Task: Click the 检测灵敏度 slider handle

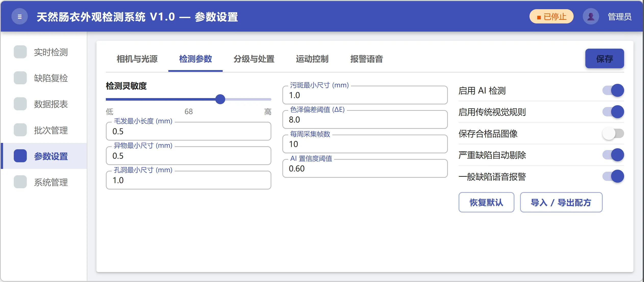Action: [x=220, y=99]
